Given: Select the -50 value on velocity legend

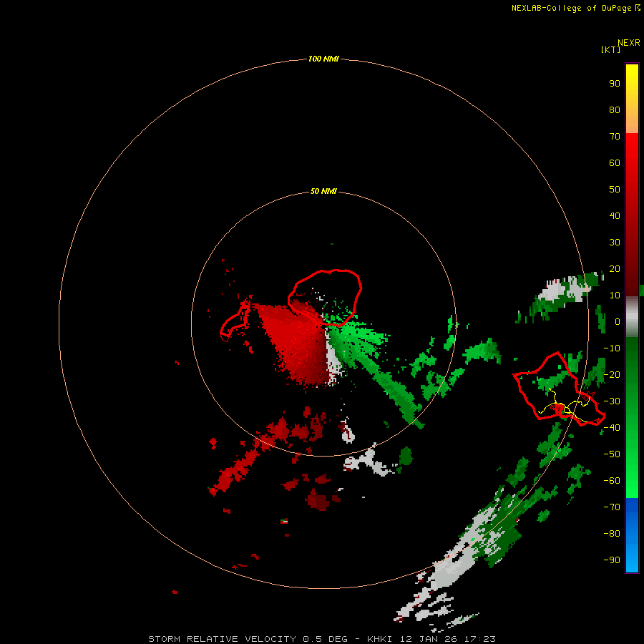Looking at the screenshot, I should (x=612, y=454).
